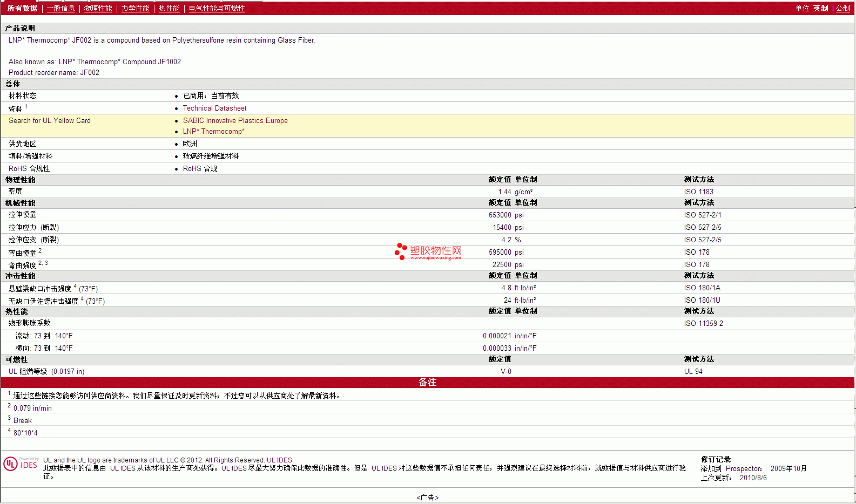Click footnote 4 beside 无缺口伊佐德冲击强度
856x504 pixels.
[82, 299]
